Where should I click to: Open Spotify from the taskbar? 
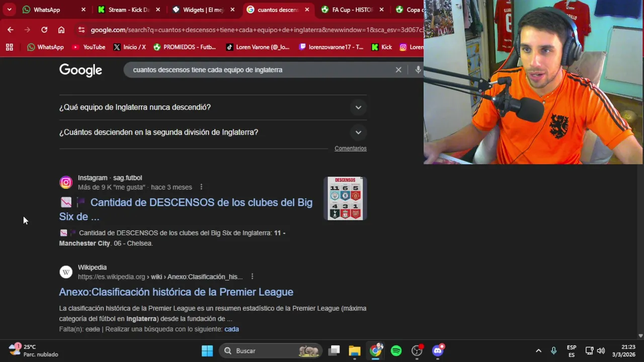click(396, 350)
